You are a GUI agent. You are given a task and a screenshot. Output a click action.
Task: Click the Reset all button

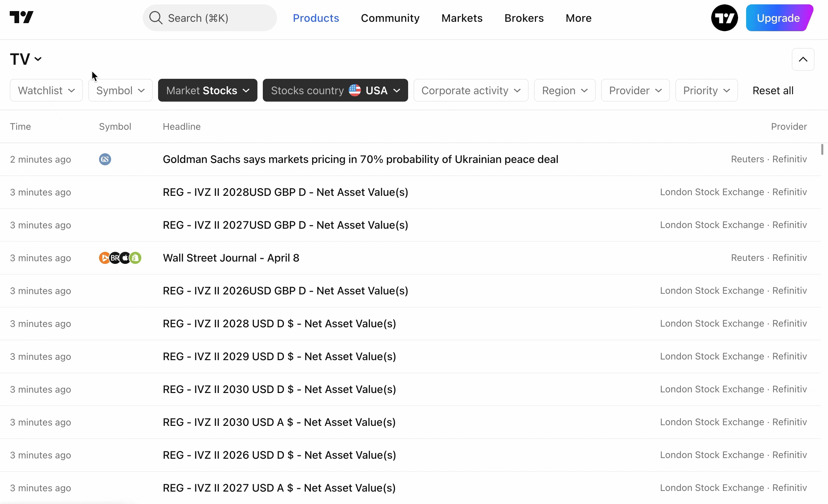pos(773,90)
